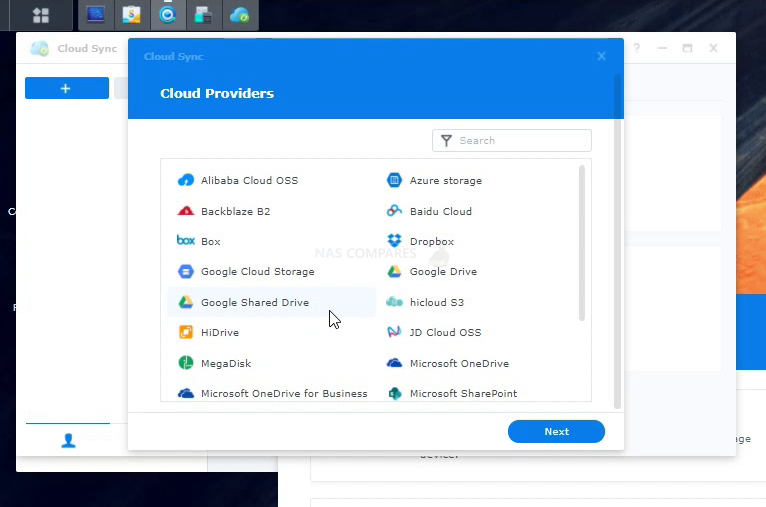Click the Next button
This screenshot has height=507, width=766.
pos(556,431)
